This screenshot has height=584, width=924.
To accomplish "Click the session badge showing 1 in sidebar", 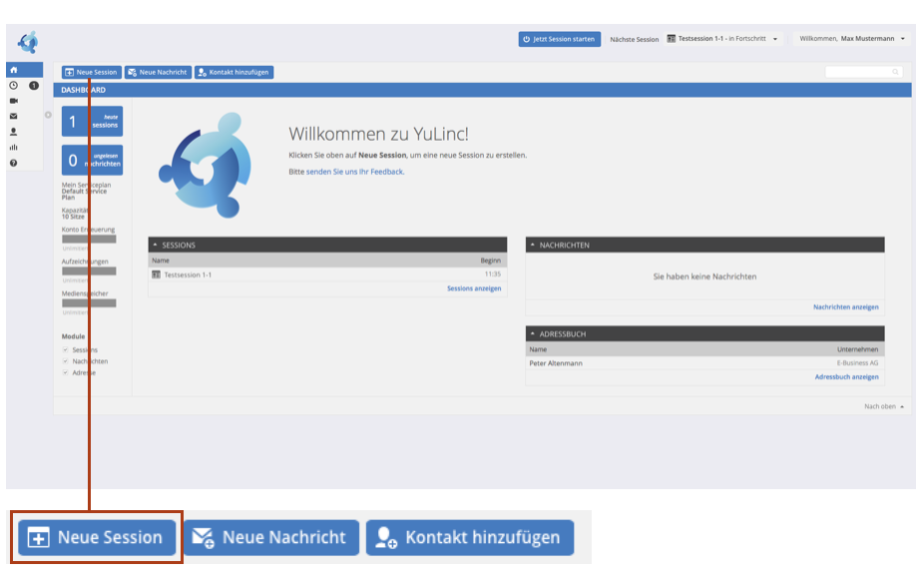I will (x=34, y=86).
